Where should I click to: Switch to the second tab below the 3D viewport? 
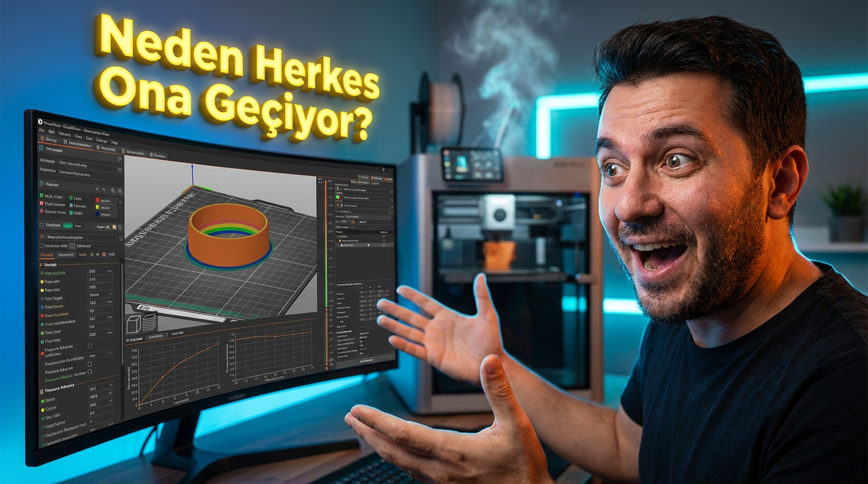[155, 336]
